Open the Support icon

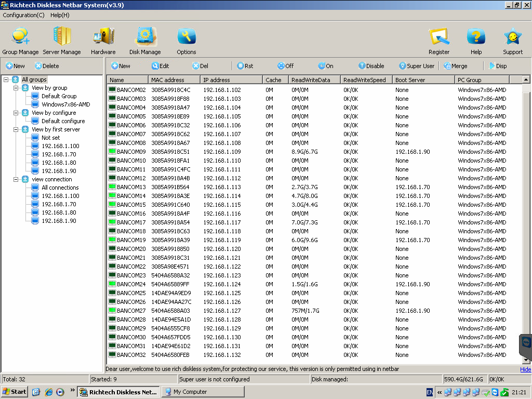(x=513, y=41)
